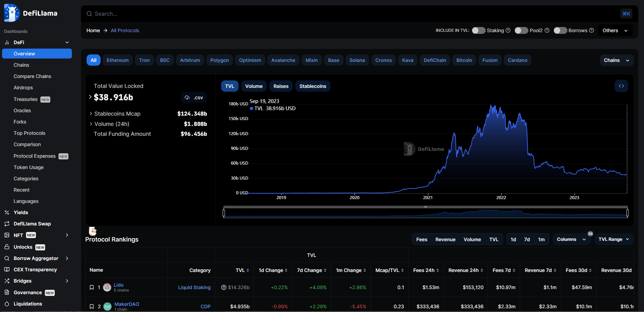Viewport: 644px width, 312px height.
Task: Click the Borrows help question-mark icon
Action: [592, 30]
